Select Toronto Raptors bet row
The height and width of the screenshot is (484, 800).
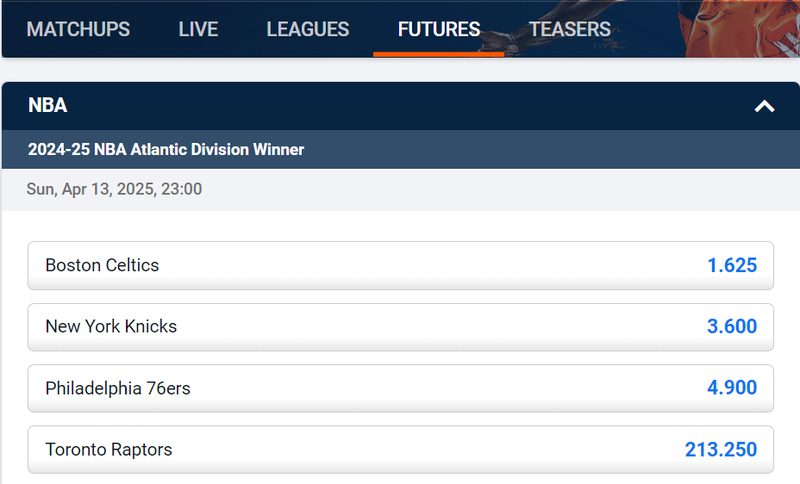(x=401, y=449)
